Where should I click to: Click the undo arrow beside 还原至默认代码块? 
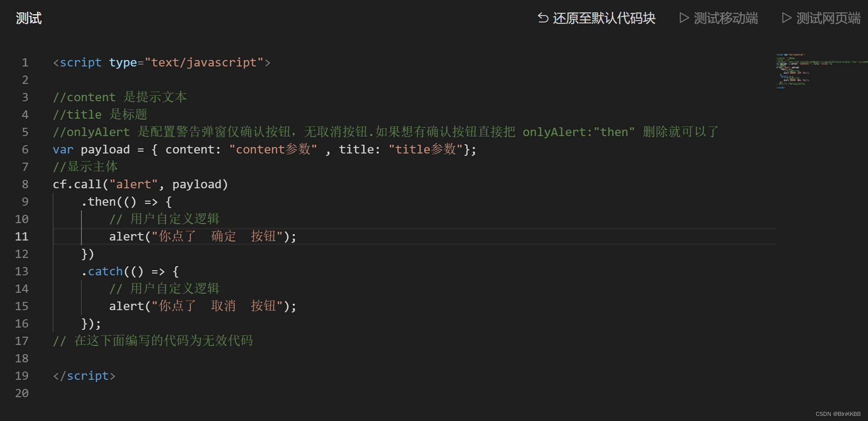coord(544,17)
